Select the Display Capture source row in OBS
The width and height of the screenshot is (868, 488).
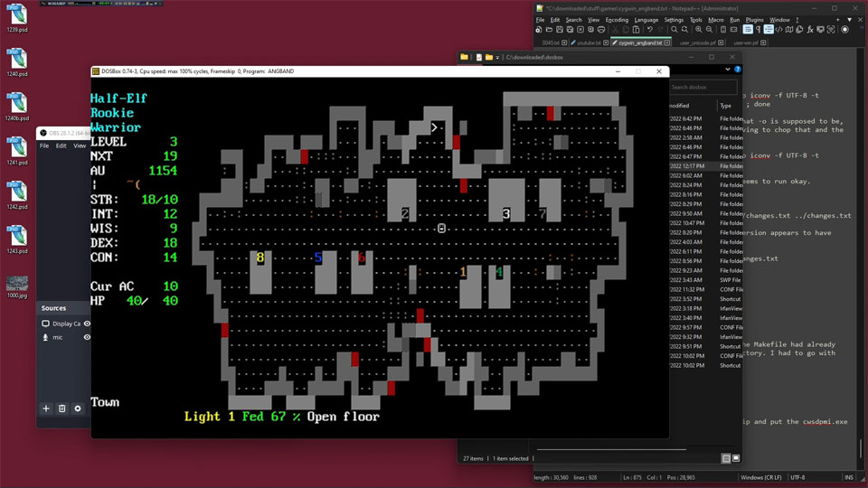click(64, 324)
